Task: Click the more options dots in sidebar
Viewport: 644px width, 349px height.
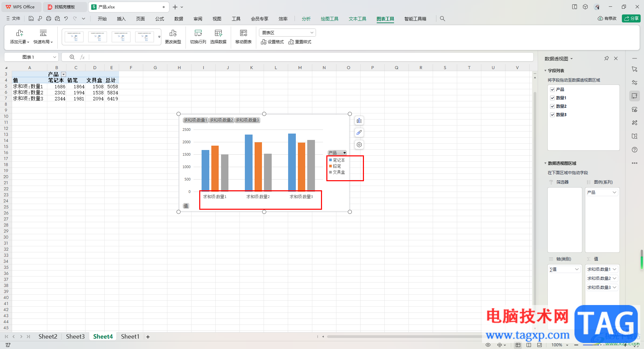Action: pos(635,163)
